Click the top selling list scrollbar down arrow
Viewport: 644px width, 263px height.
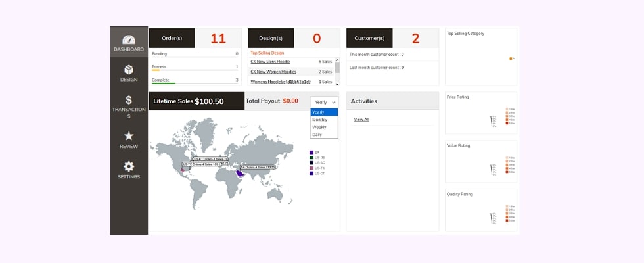coord(338,84)
